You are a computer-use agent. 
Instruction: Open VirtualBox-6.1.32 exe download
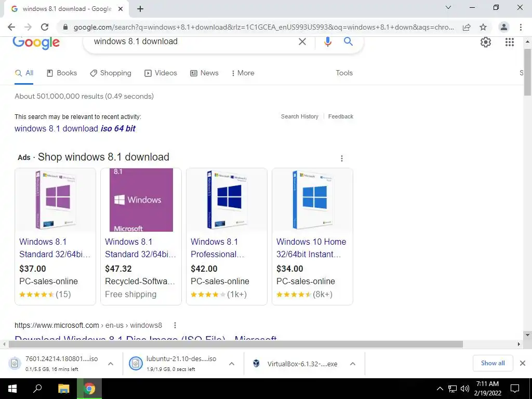(x=295, y=364)
